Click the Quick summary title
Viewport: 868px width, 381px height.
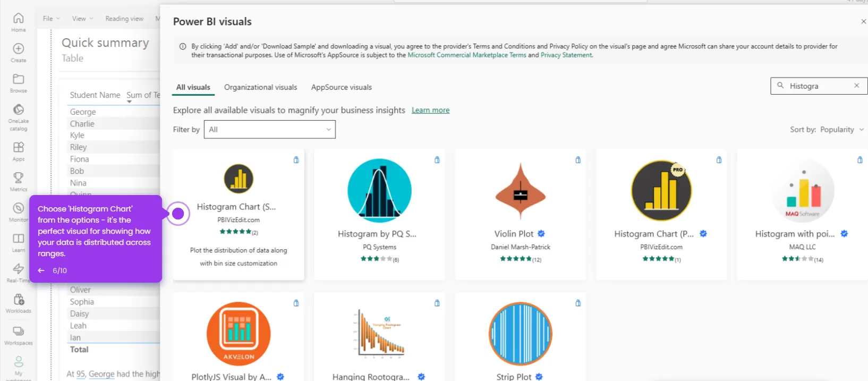click(x=105, y=43)
